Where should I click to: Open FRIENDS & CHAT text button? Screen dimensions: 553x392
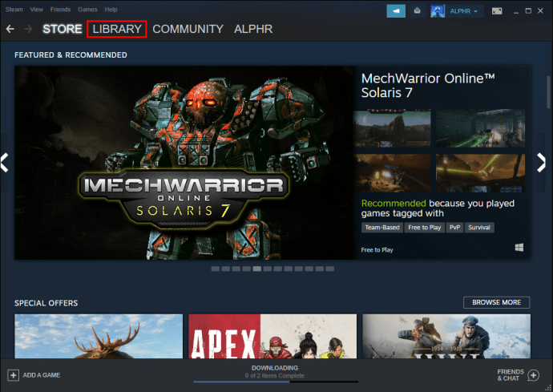coord(511,375)
